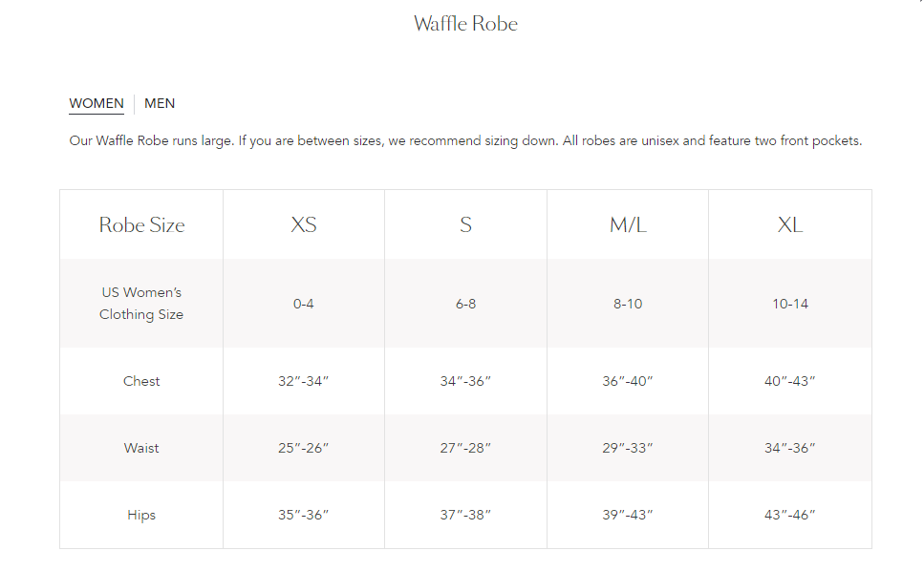Select the 0-4 clothing size cell
Viewport: 924px width, 572px height.
click(303, 303)
